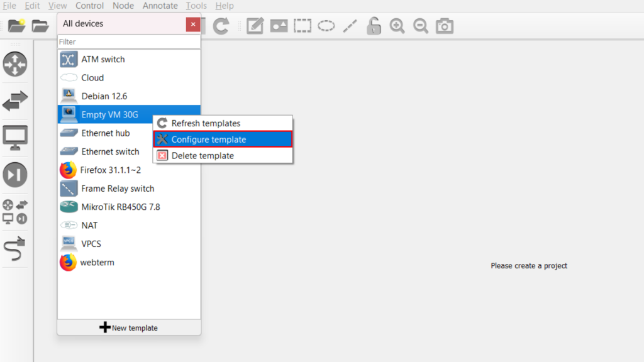Select the Draw rectangle tool
Image resolution: width=644 pixels, height=362 pixels.
(x=303, y=26)
